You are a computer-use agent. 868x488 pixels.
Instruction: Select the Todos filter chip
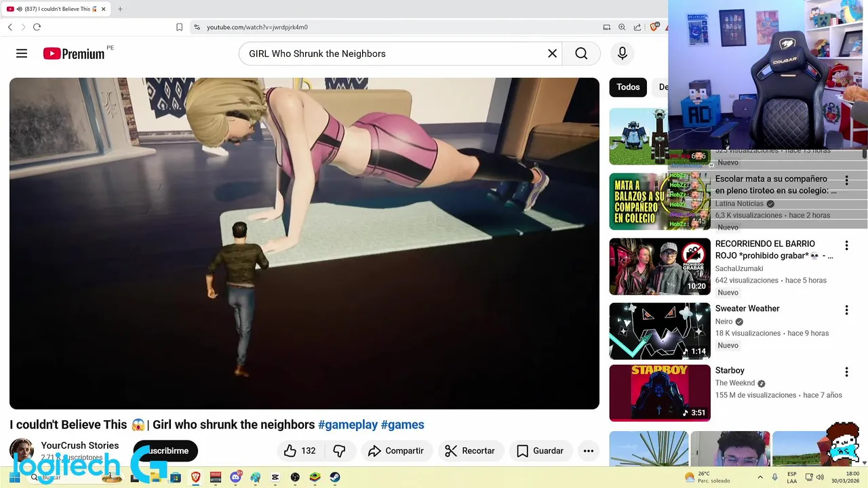click(x=628, y=87)
